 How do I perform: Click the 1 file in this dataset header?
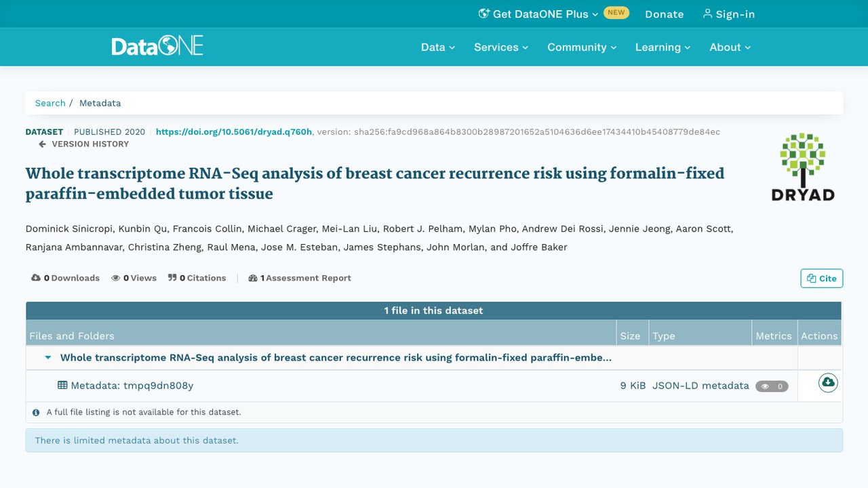pos(434,310)
